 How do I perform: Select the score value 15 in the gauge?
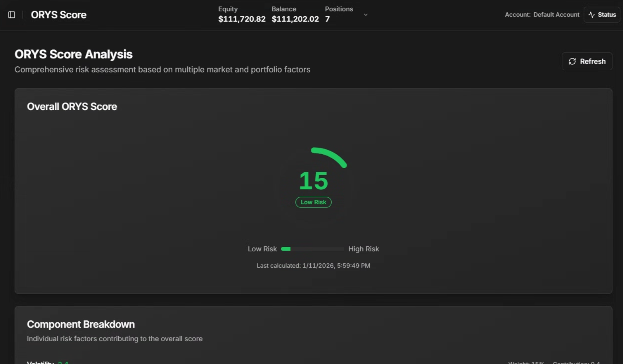pos(313,181)
